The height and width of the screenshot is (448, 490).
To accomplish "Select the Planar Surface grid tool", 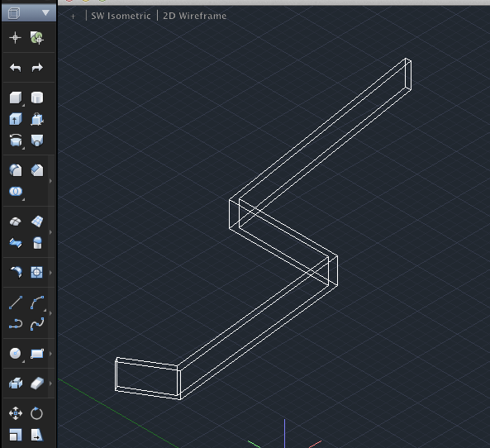I will point(37,222).
